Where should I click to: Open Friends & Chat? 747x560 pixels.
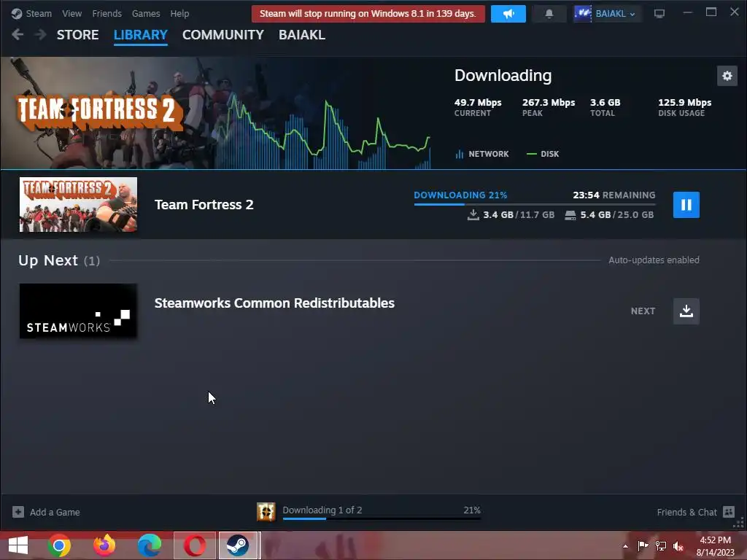click(x=686, y=513)
